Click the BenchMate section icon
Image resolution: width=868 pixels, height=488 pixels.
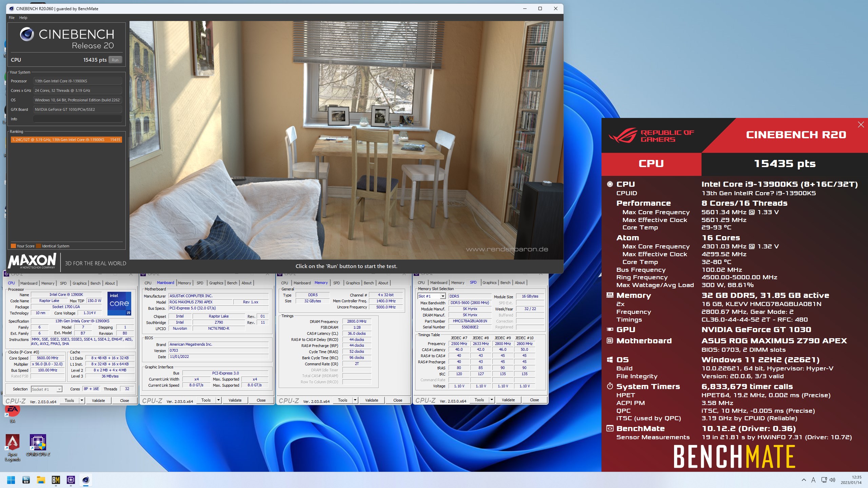click(x=610, y=428)
